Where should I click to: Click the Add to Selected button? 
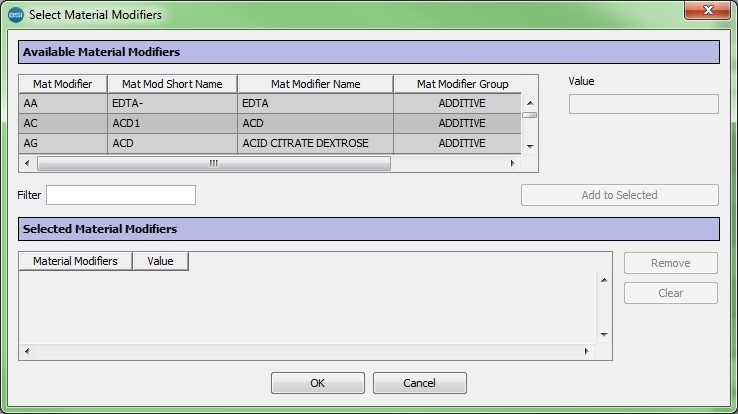619,195
